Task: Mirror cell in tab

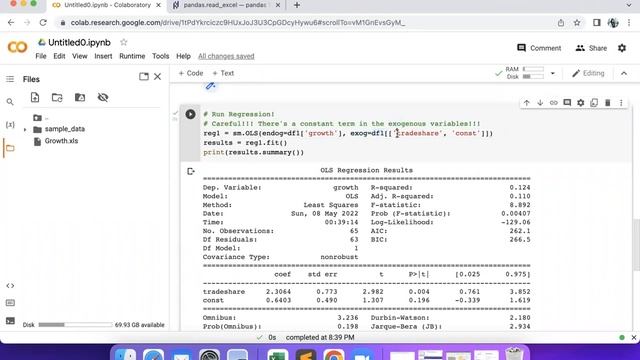Action: pos(594,103)
